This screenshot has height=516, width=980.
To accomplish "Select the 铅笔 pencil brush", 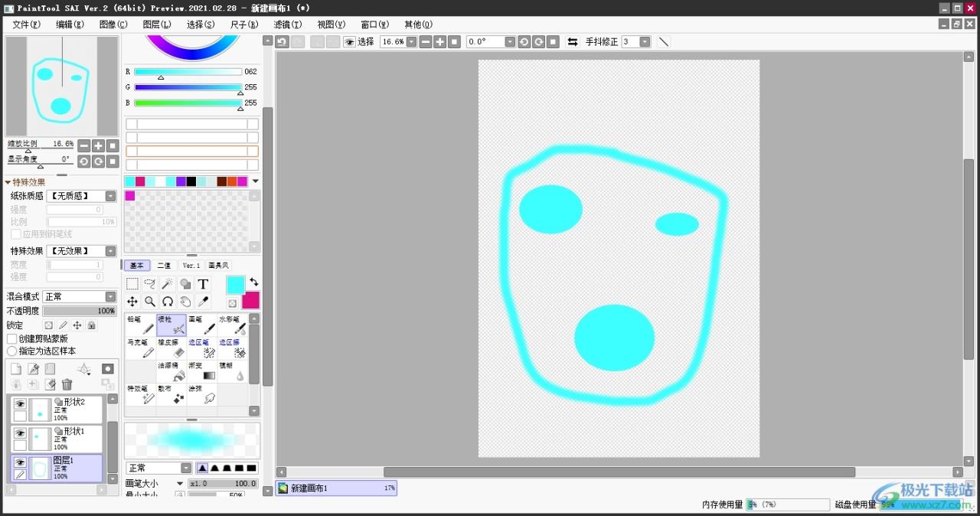I will 141,325.
